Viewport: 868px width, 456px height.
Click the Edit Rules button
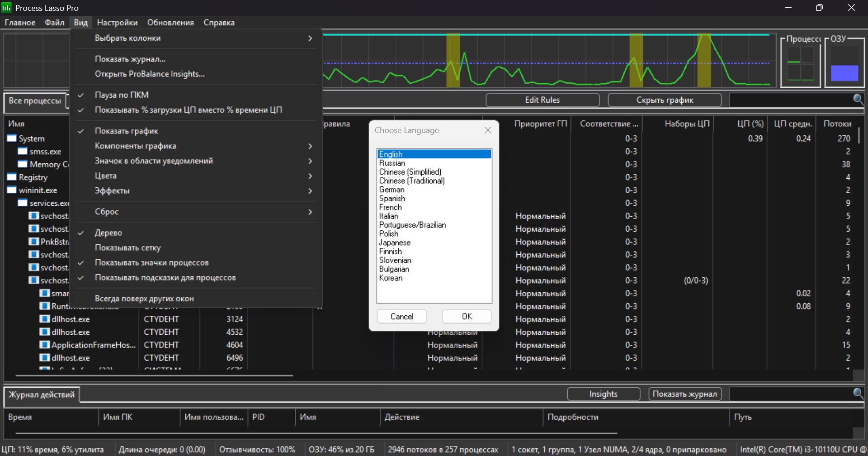click(542, 100)
